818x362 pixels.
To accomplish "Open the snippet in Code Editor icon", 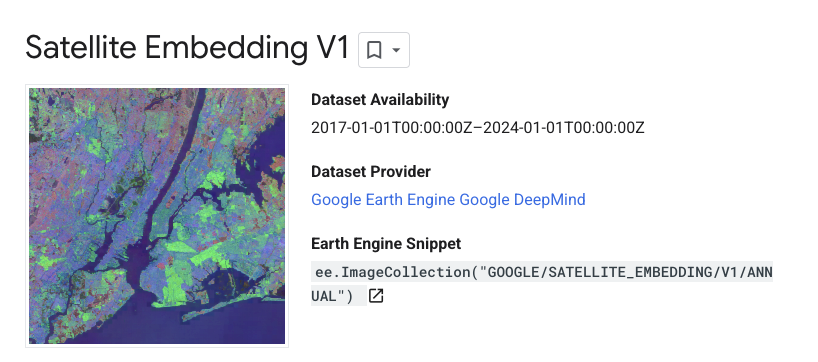I will click(x=376, y=296).
